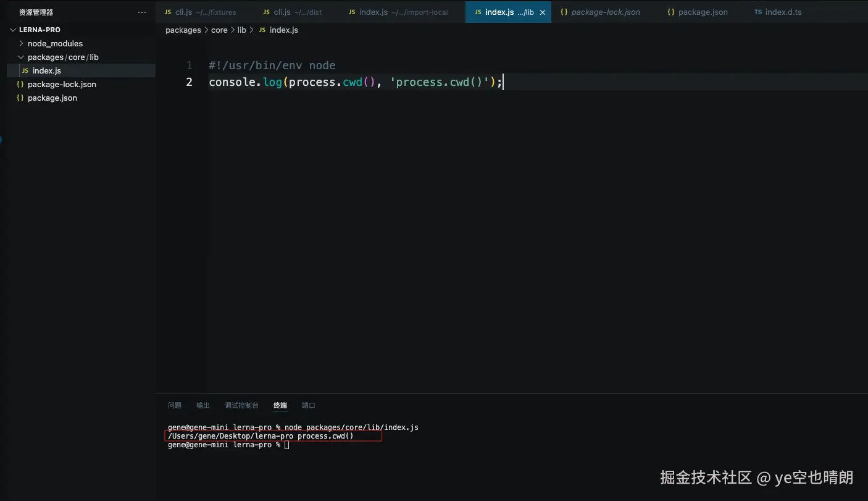Viewport: 868px width, 501px height.
Task: Close the active index.js lib tab
Action: [543, 12]
